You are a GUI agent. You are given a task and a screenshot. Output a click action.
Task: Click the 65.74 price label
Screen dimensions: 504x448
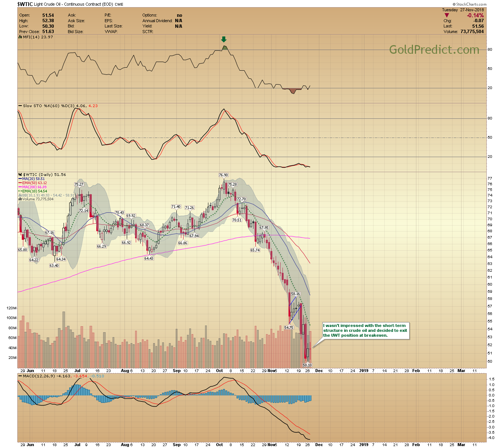click(x=255, y=250)
